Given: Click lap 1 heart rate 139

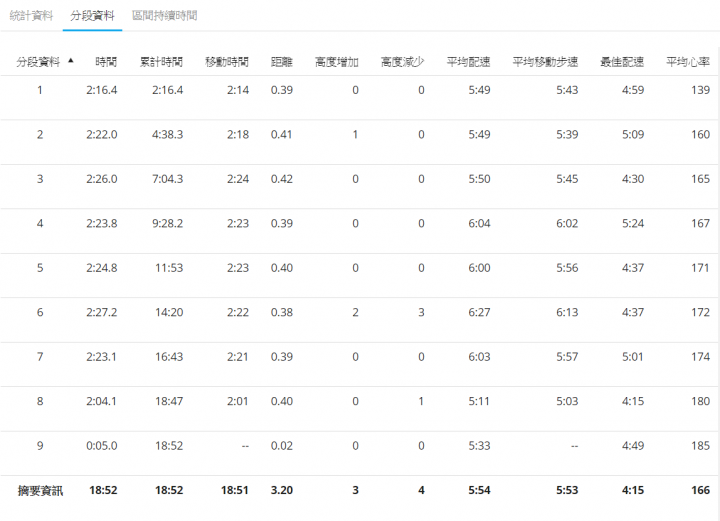Looking at the screenshot, I should click(701, 90).
